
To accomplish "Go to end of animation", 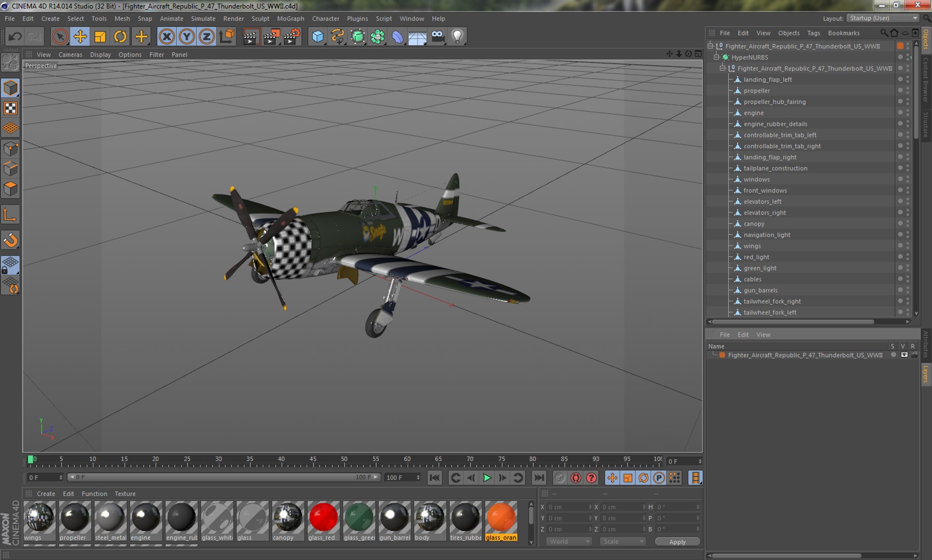I will pyautogui.click(x=539, y=478).
